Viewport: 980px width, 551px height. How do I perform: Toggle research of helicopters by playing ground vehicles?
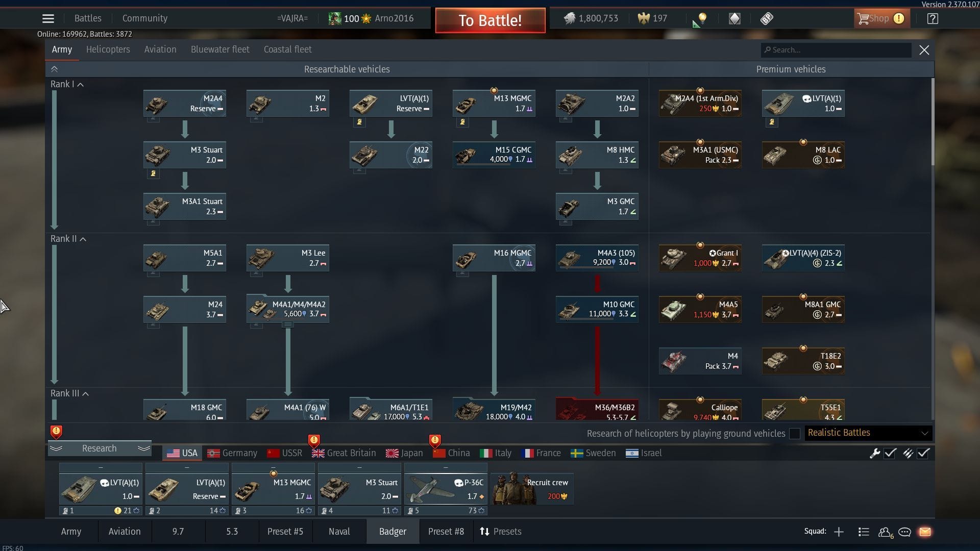click(795, 433)
